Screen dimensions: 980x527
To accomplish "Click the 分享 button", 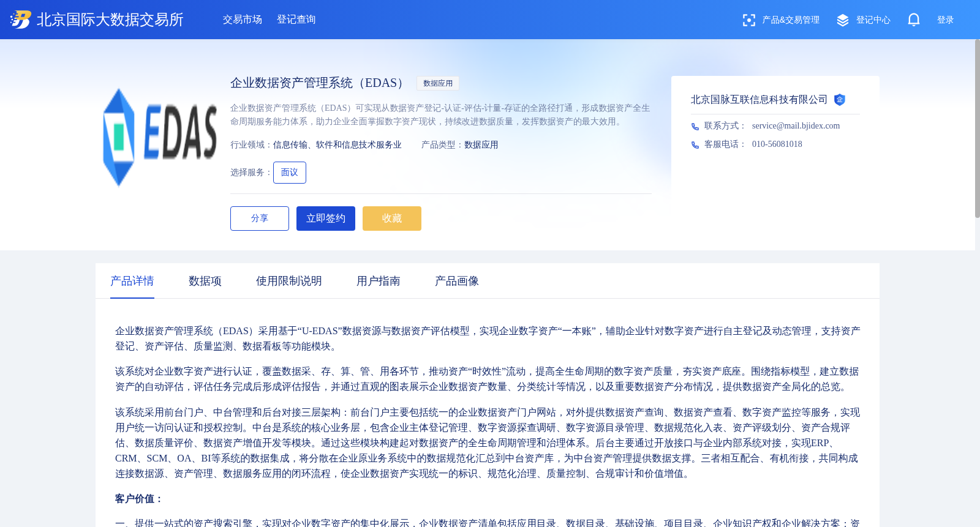I will [260, 219].
